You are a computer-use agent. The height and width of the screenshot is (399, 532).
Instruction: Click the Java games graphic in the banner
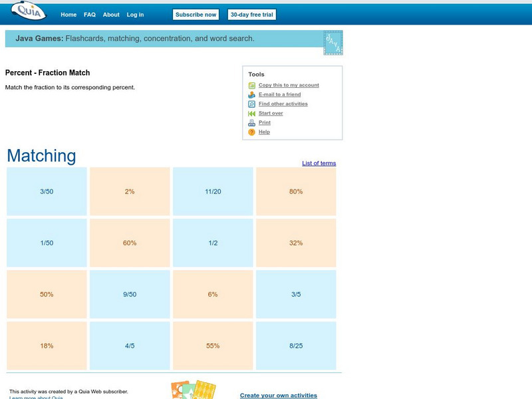[x=332, y=41]
